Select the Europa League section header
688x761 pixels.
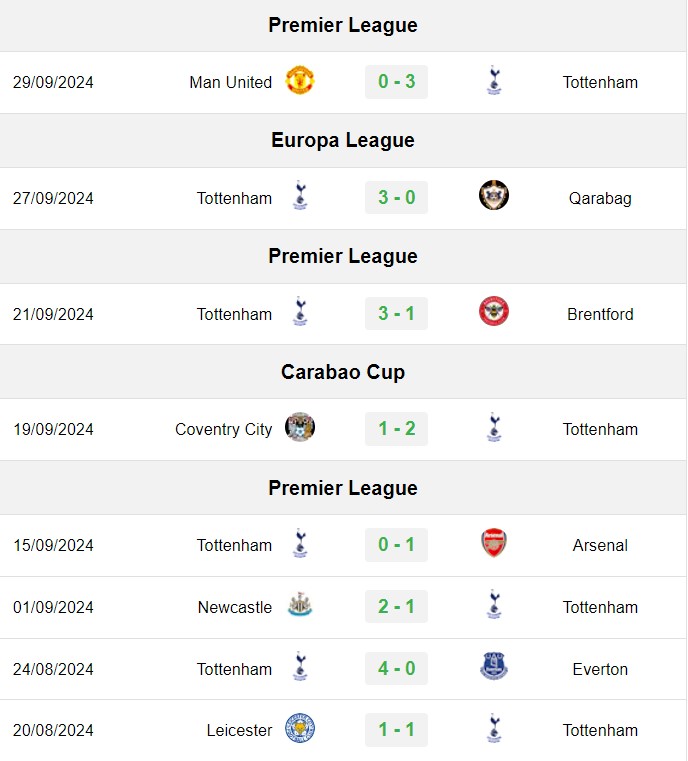point(343,141)
